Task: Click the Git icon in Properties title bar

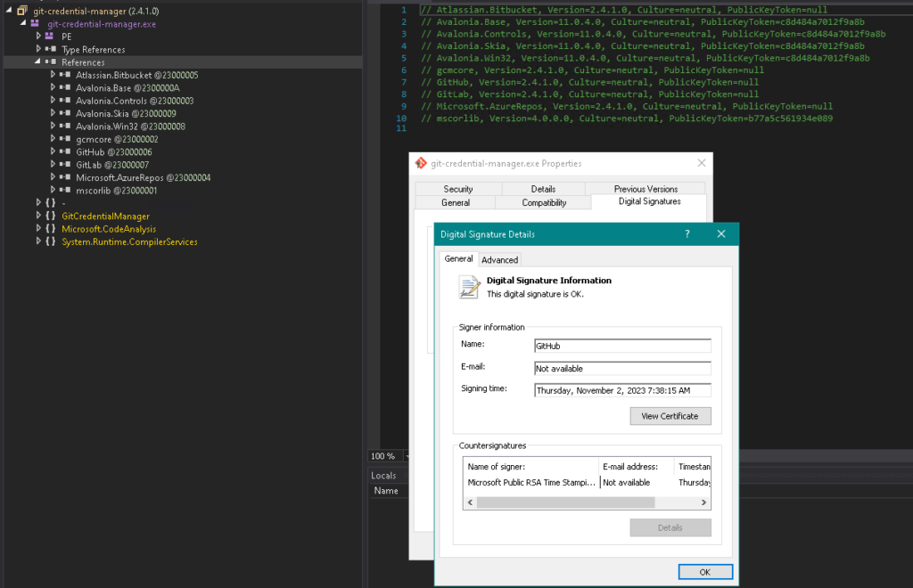Action: pyautogui.click(x=421, y=163)
